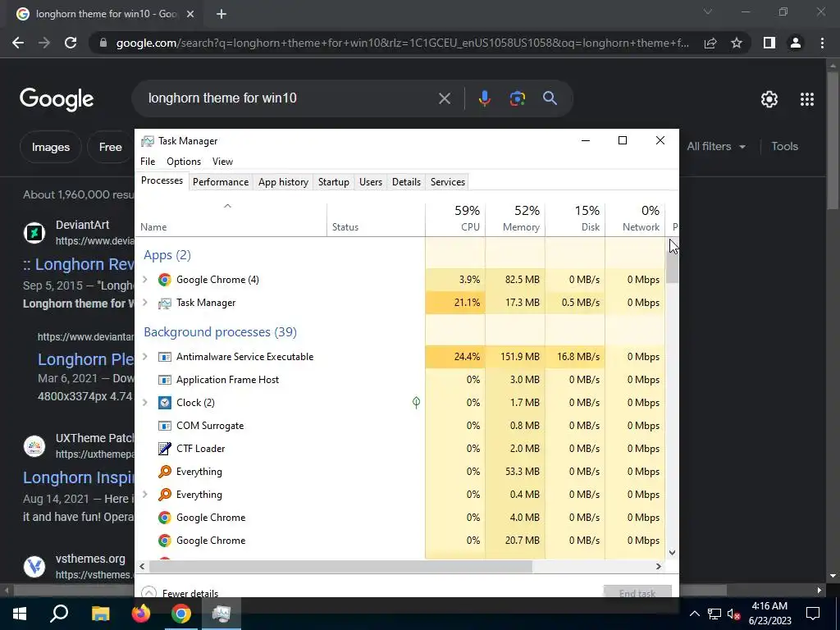Open the File menu in Task Manager

coord(148,162)
